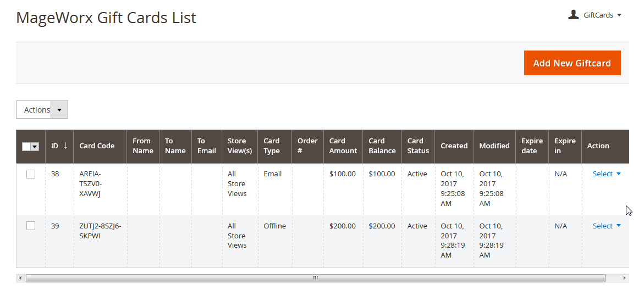Open Select action dropdown for card 38
The height and width of the screenshot is (296, 644).
[x=607, y=174]
